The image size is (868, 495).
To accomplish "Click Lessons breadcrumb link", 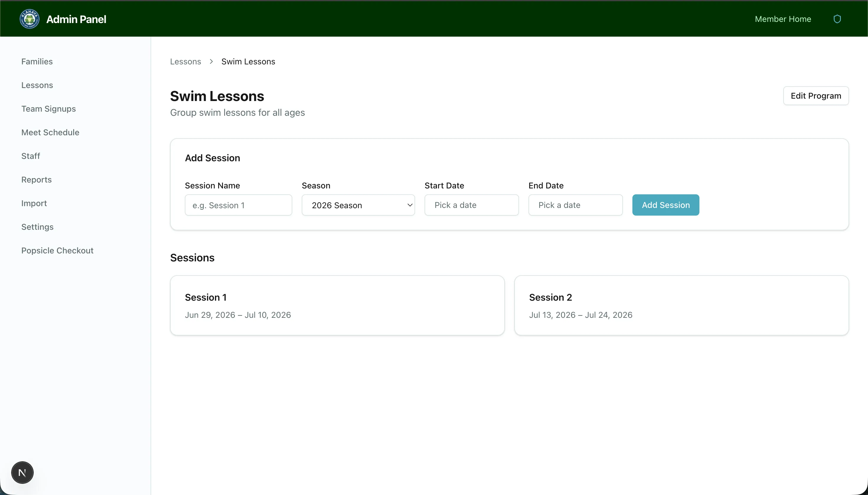I will [x=186, y=61].
